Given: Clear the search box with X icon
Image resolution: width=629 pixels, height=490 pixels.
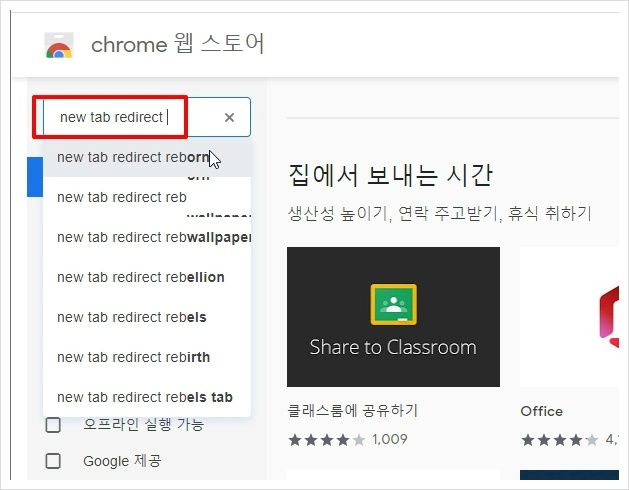Looking at the screenshot, I should (x=229, y=118).
